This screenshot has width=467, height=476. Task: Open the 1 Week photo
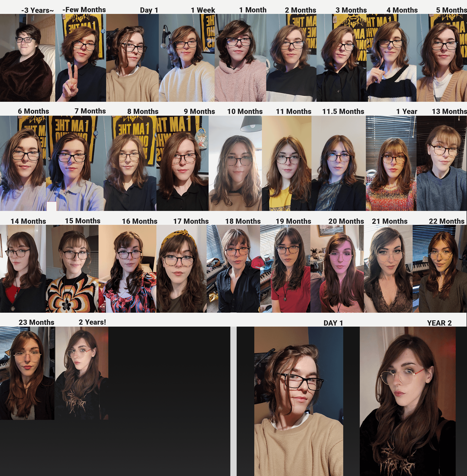187,58
